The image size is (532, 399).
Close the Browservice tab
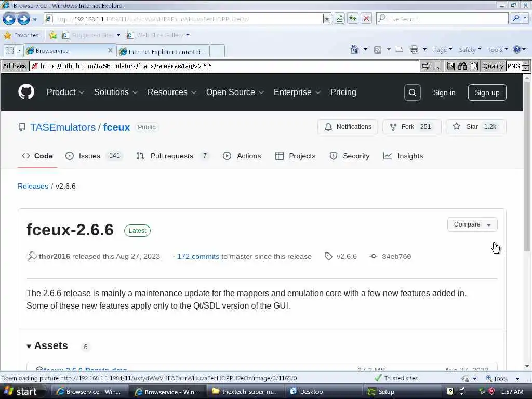(110, 50)
